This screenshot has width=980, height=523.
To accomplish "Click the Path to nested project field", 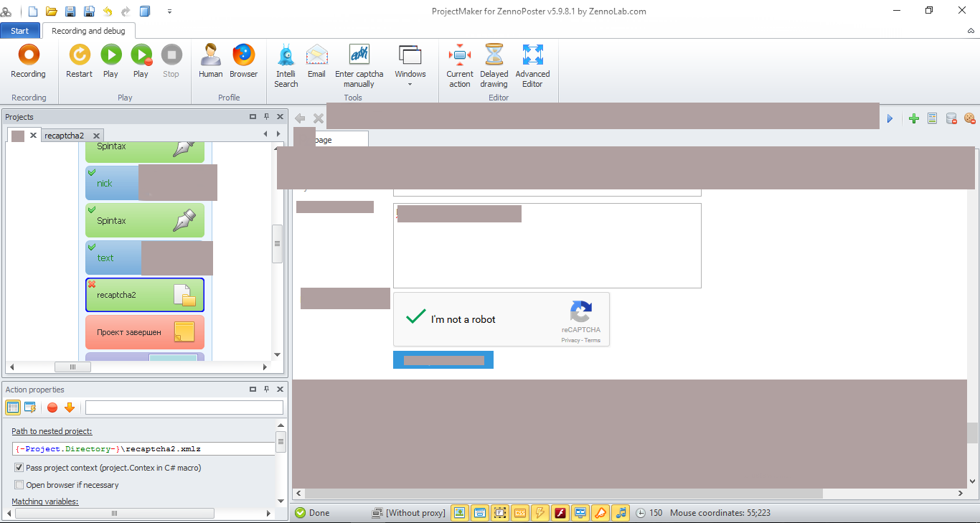I will point(143,448).
